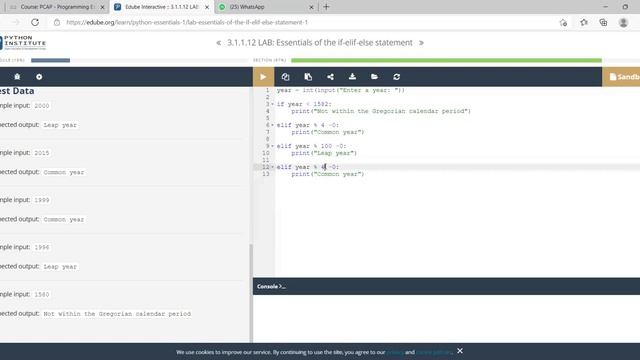Click code line 10 print Leap year

[x=324, y=153]
